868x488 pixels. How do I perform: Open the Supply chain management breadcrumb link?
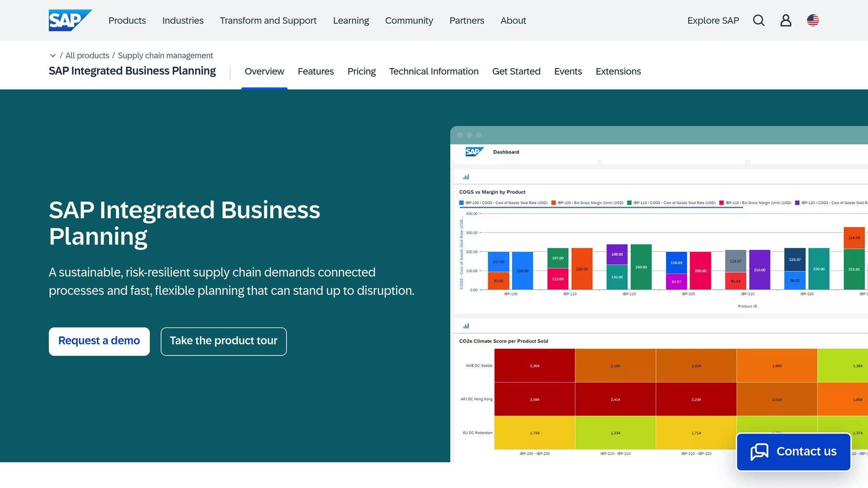pos(165,55)
